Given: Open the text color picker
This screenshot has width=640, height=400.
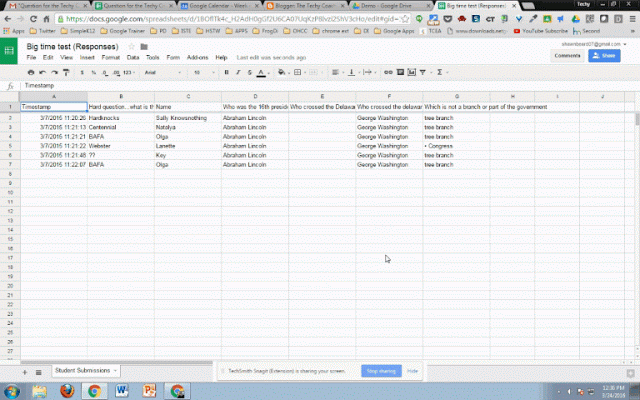Looking at the screenshot, I should pyautogui.click(x=261, y=73).
